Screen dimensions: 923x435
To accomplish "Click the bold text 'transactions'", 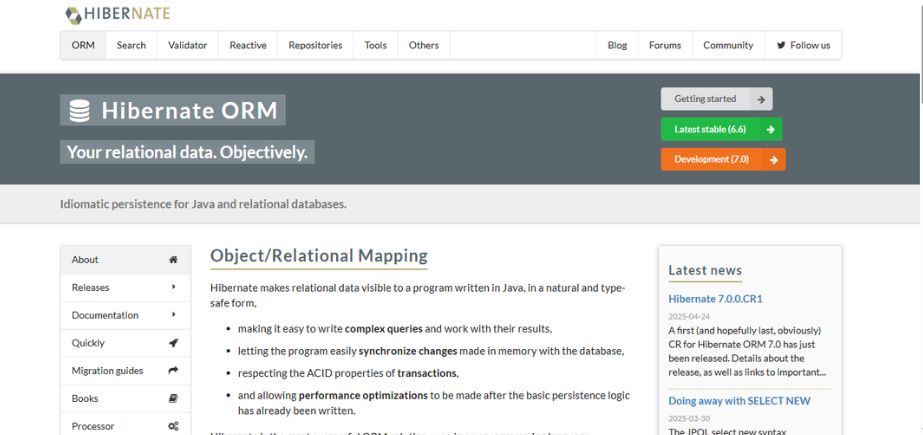I will point(427,373).
